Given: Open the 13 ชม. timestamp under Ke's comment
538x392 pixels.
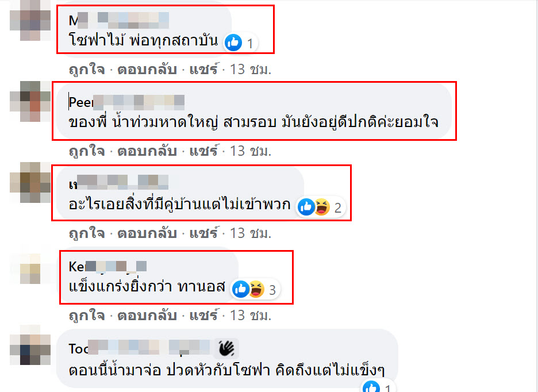Looking at the screenshot, I should tap(251, 316).
